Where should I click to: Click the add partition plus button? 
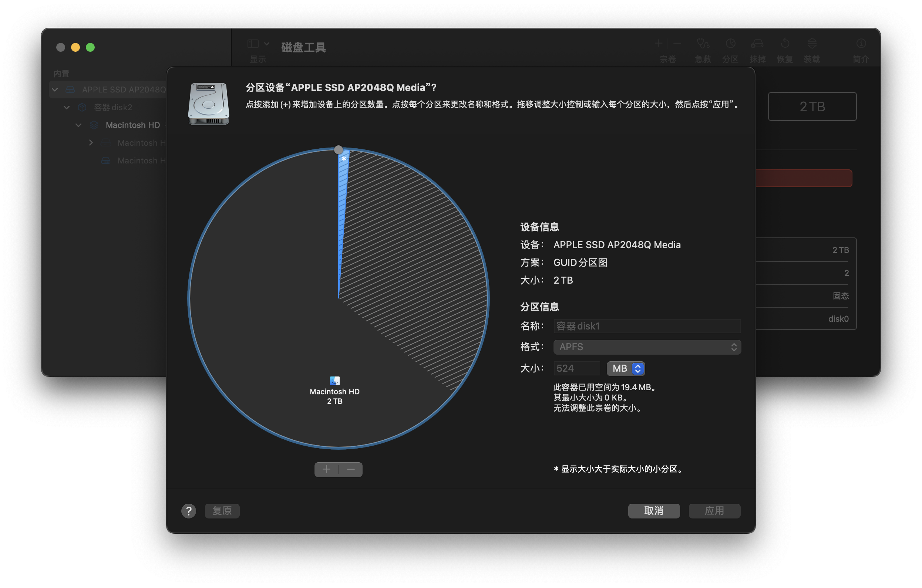(326, 469)
